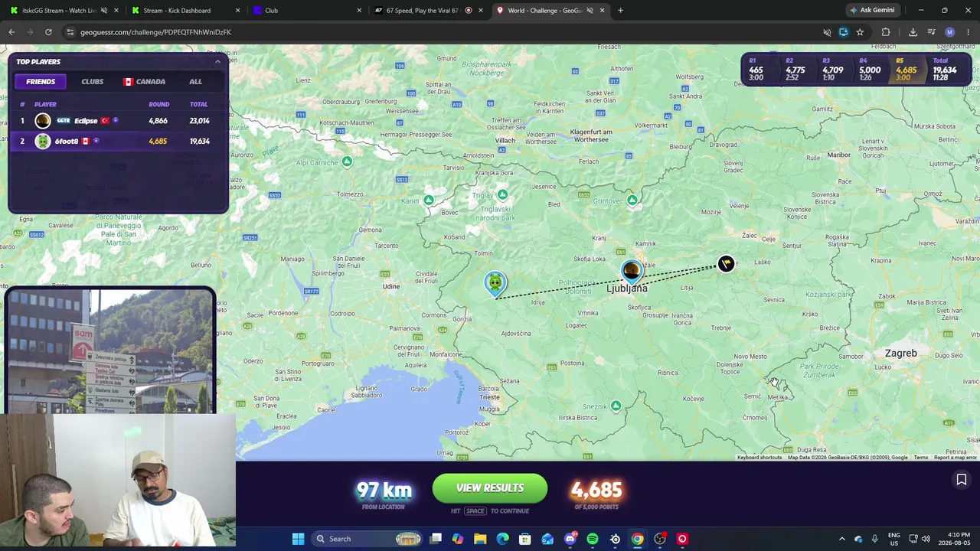The height and width of the screenshot is (551, 980).
Task: Open the browser downloads panel
Action: (913, 32)
